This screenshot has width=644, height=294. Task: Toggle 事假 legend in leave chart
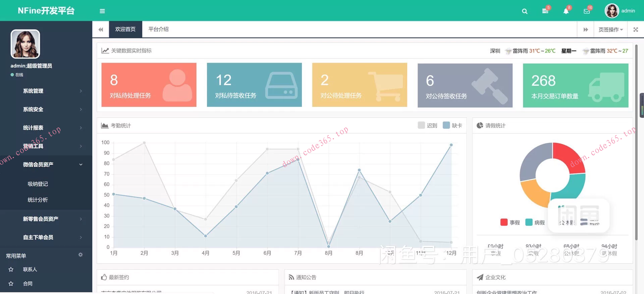click(x=510, y=222)
